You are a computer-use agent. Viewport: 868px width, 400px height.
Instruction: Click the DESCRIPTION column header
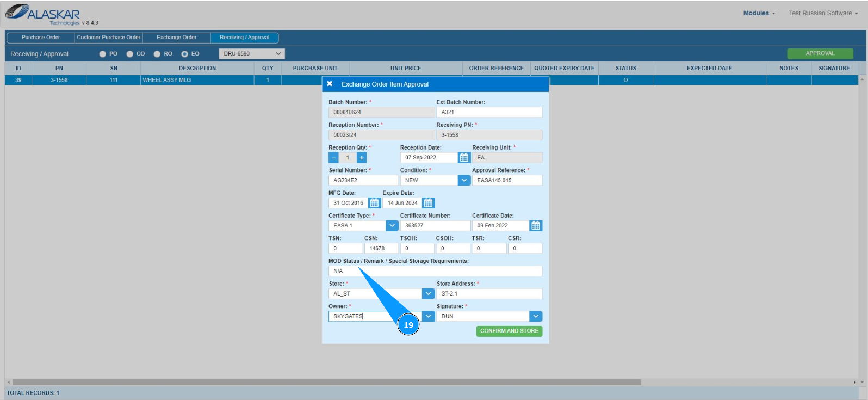click(197, 69)
